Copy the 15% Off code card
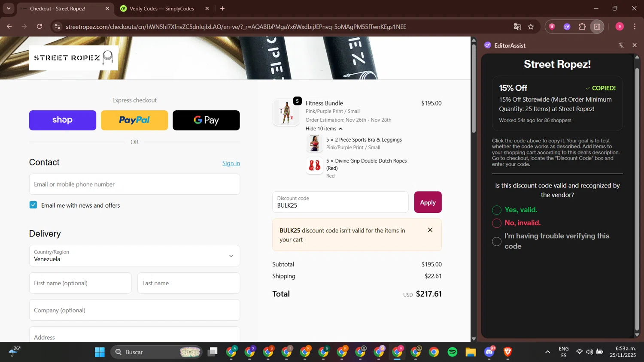644x362 pixels. point(557,103)
